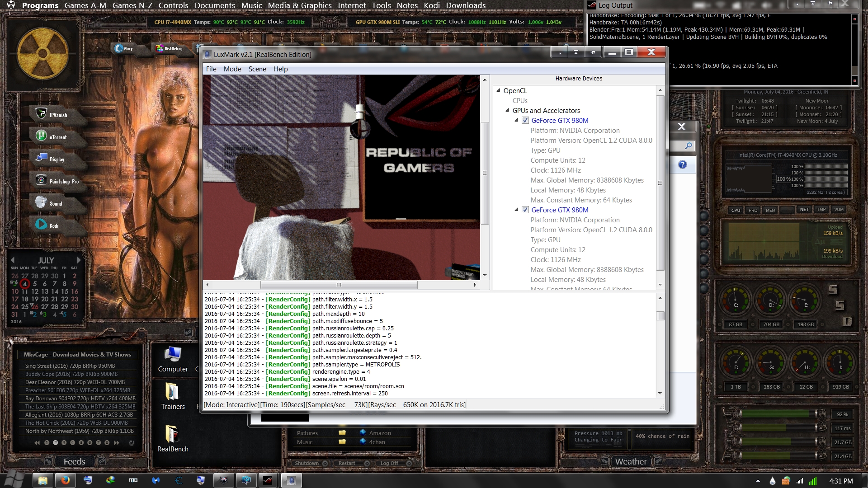Show hidden system tray icons arrow

758,481
